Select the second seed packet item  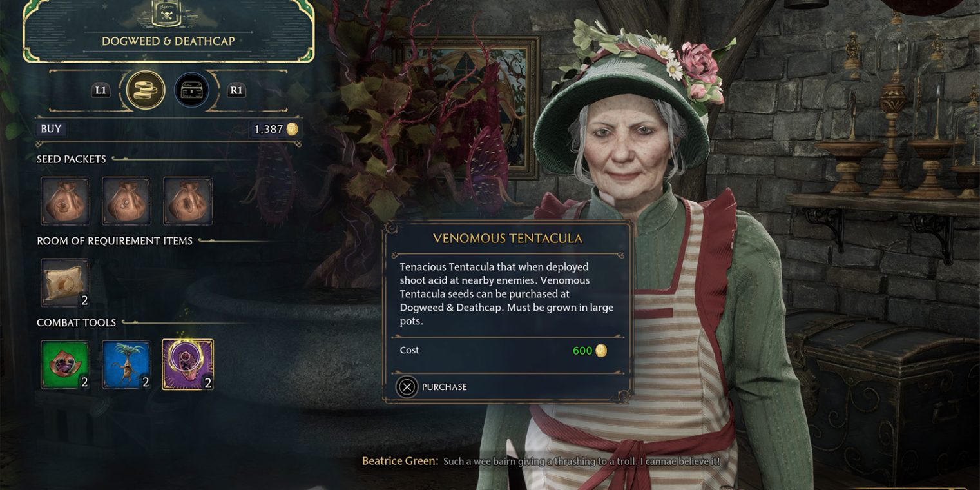point(126,201)
